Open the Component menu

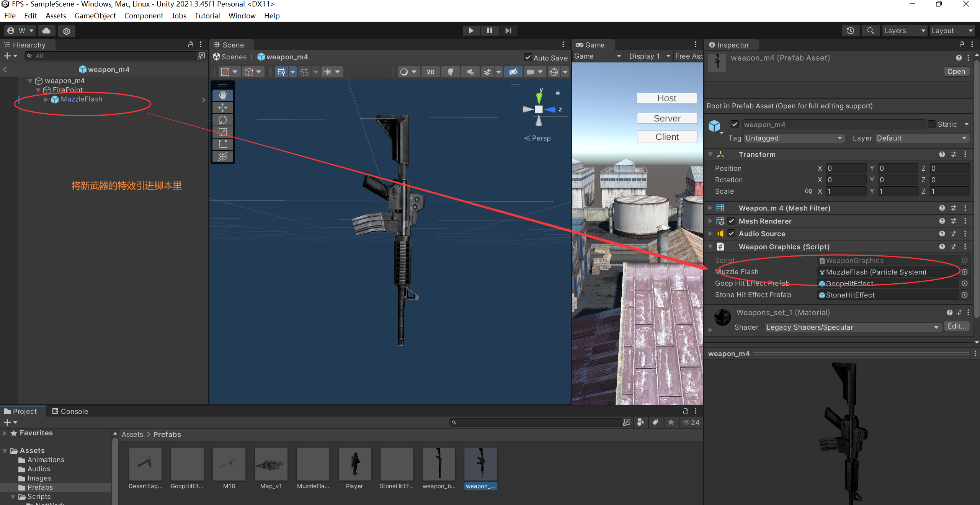[x=144, y=16]
